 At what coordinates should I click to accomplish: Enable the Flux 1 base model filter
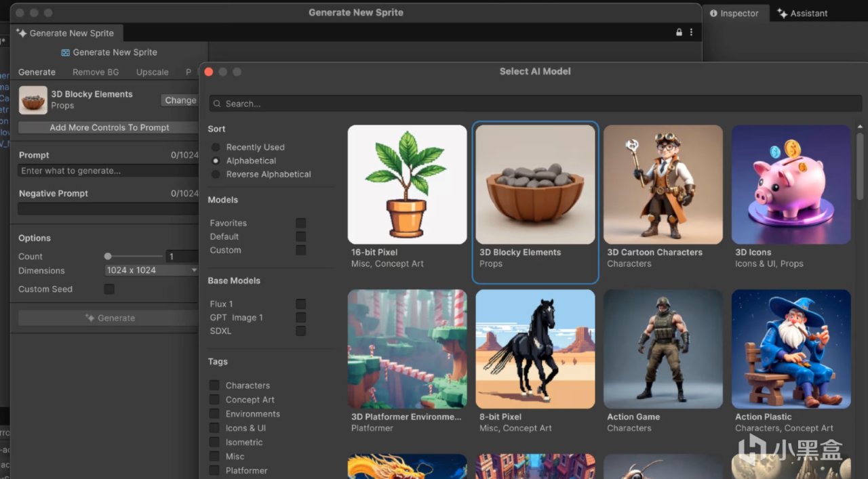[x=300, y=304]
